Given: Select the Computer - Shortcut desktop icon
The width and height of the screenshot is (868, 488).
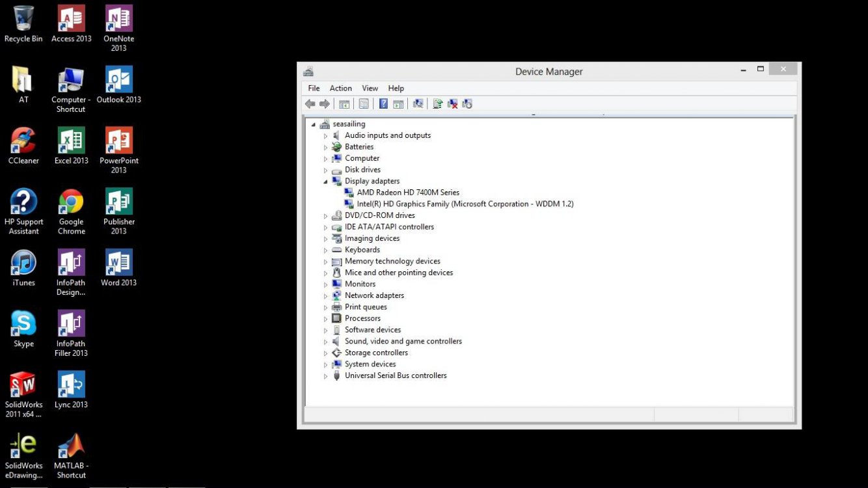Looking at the screenshot, I should point(71,90).
